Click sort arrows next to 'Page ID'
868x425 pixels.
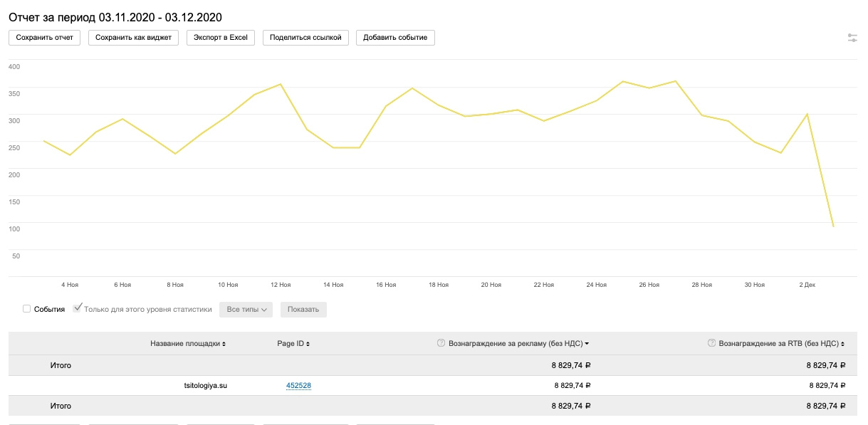point(308,344)
